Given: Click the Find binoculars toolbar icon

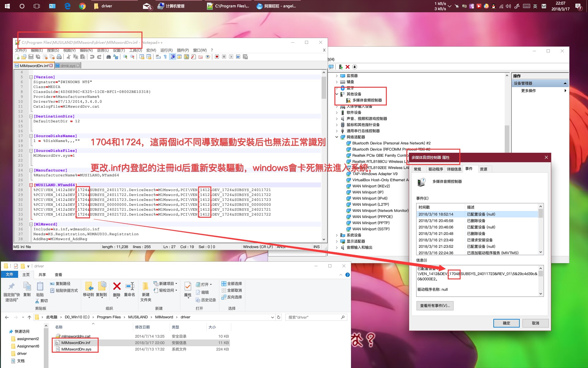Looking at the screenshot, I should pyautogui.click(x=108, y=57).
